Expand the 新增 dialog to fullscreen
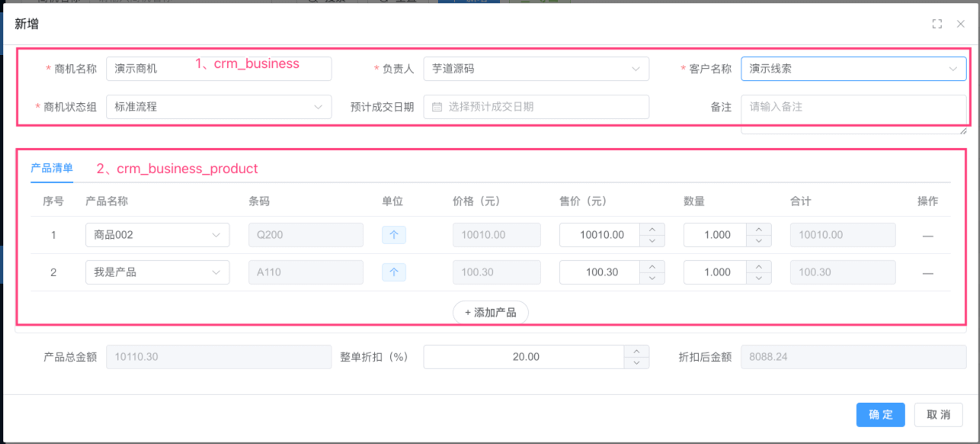Viewport: 980px width, 444px height. 937,24
